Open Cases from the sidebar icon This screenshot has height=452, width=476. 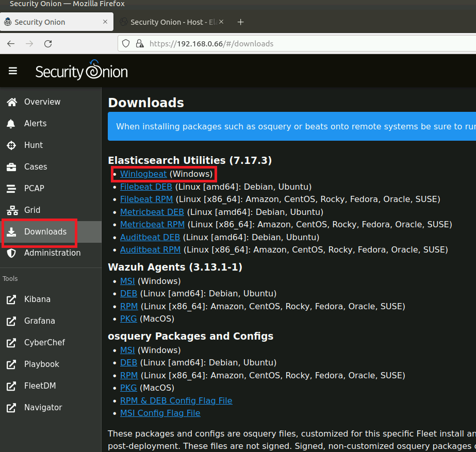click(x=11, y=166)
